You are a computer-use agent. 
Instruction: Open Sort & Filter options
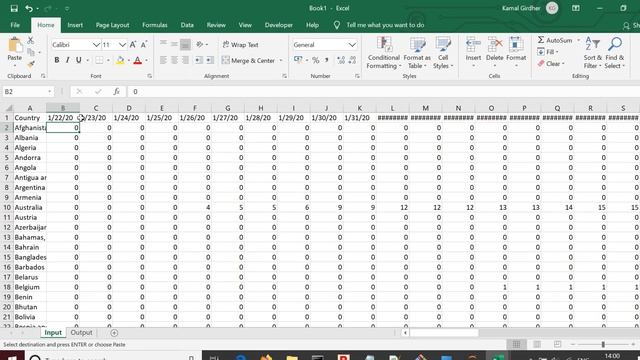click(592, 53)
